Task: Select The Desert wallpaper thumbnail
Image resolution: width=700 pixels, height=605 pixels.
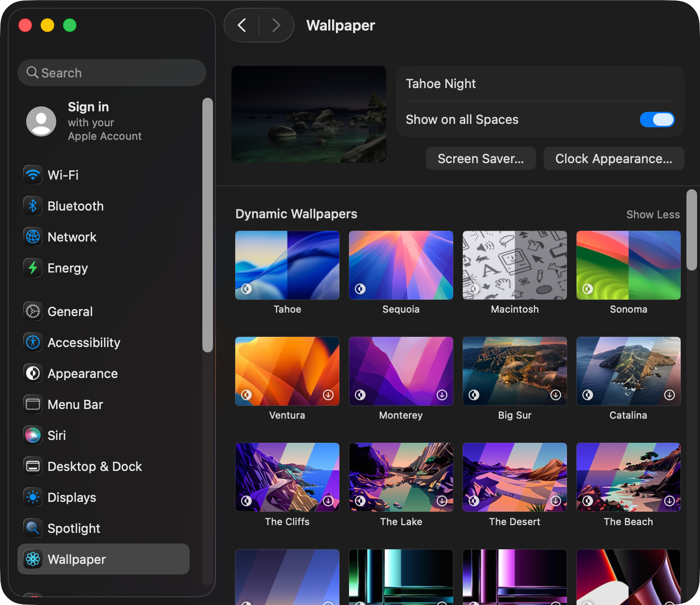Action: tap(515, 477)
